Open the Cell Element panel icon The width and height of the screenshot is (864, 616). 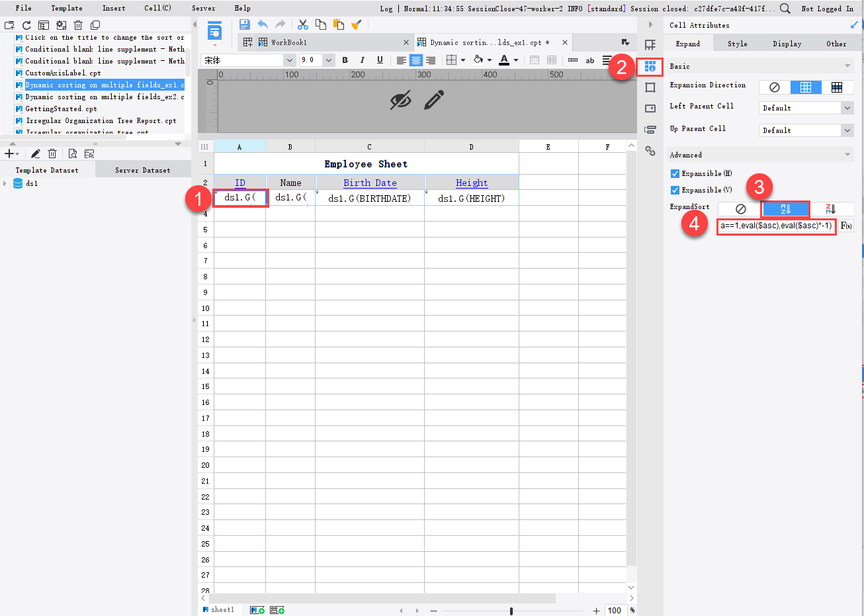(650, 45)
